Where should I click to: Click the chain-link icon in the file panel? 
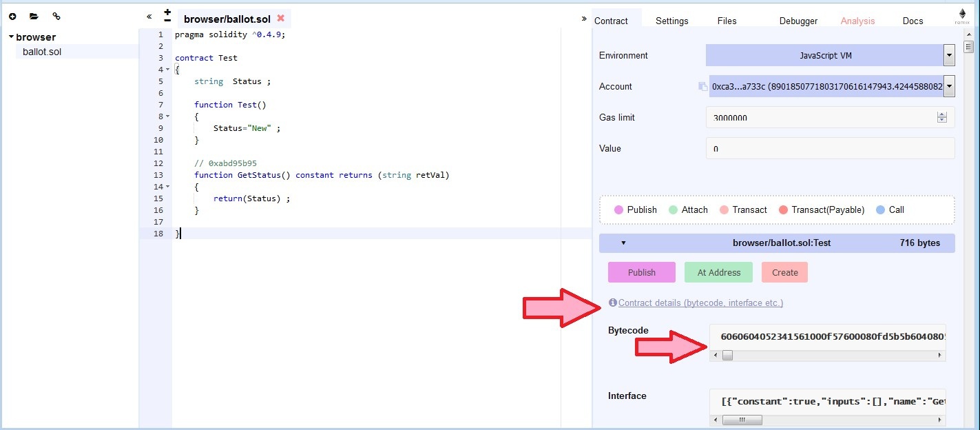pos(56,17)
